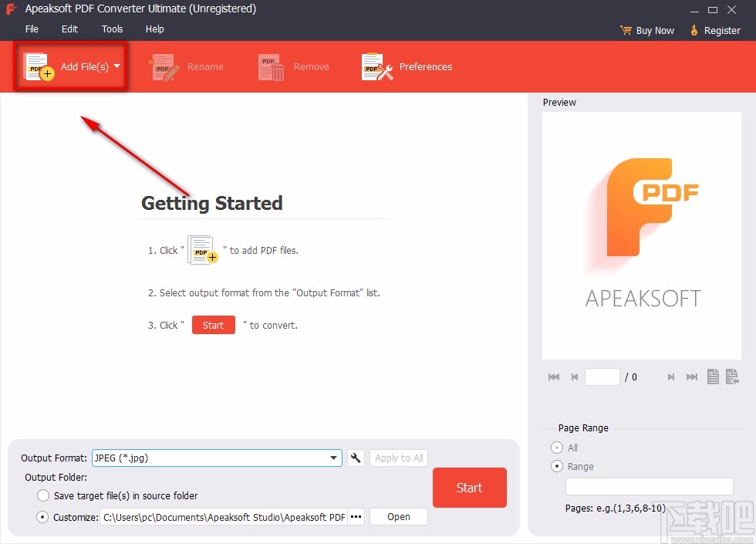
Task: Click the last page navigation icon
Action: [x=692, y=377]
